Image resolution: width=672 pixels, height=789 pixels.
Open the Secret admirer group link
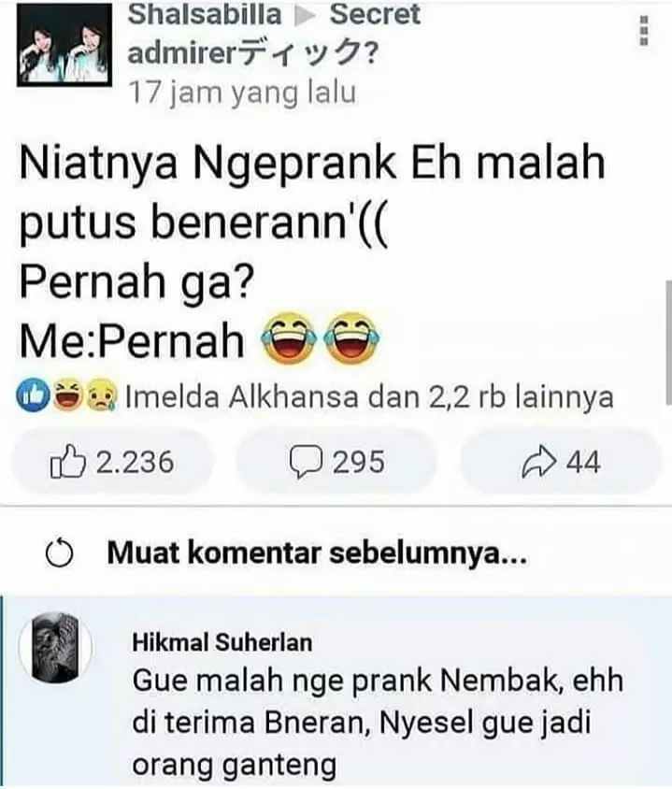(274, 34)
